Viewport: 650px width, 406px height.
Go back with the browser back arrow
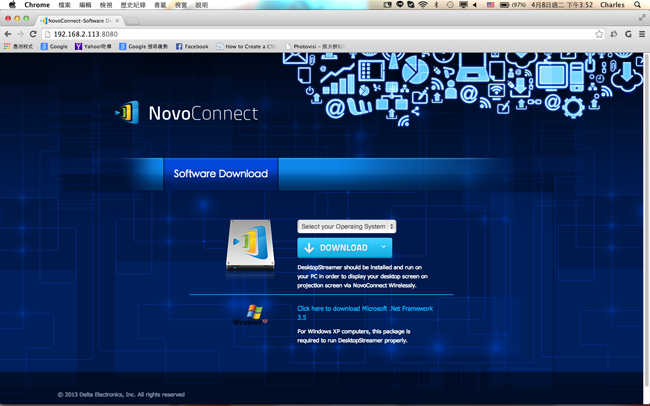click(8, 34)
